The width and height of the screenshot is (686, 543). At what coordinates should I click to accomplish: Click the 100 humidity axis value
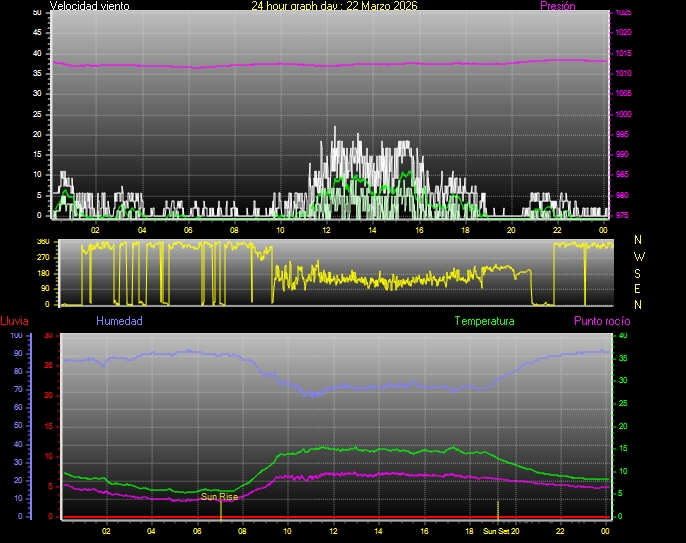[x=16, y=336]
